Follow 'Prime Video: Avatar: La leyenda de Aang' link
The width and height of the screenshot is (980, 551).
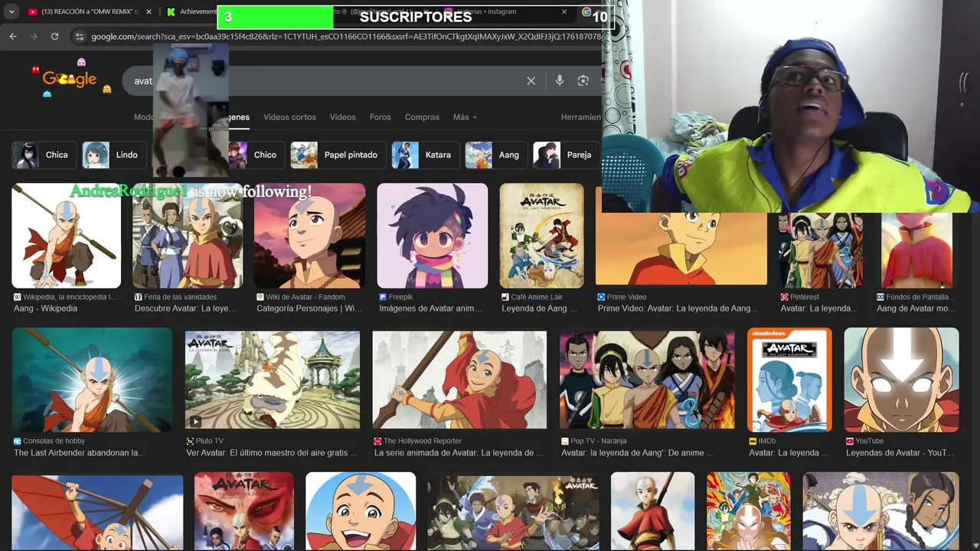(678, 308)
